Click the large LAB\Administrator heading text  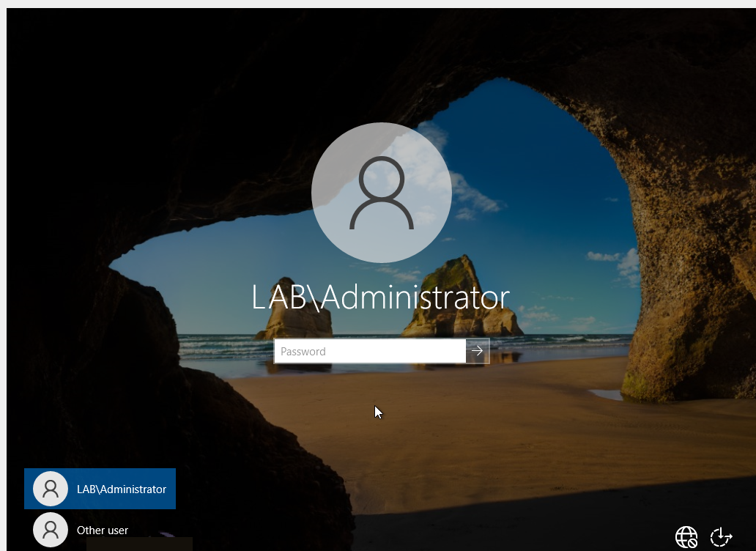tap(380, 297)
